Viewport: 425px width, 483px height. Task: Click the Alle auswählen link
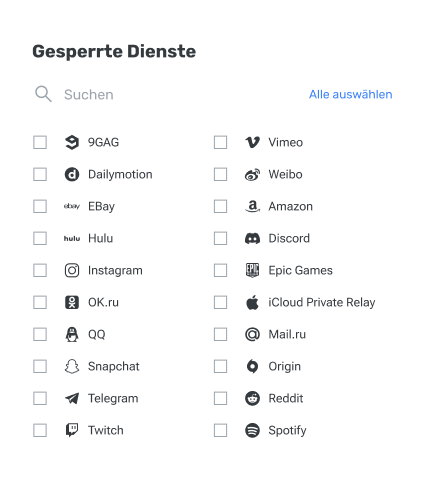click(x=350, y=94)
